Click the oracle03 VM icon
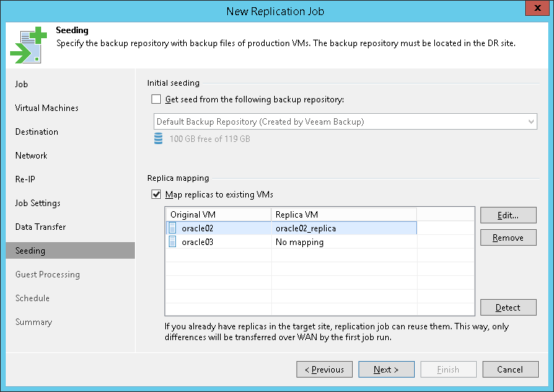The image size is (554, 392). pyautogui.click(x=172, y=242)
